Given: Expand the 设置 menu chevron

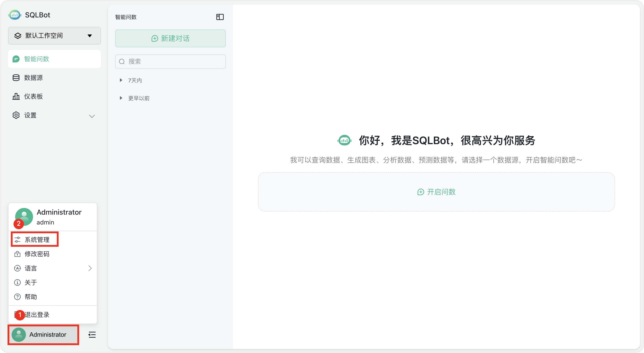Looking at the screenshot, I should click(x=92, y=116).
